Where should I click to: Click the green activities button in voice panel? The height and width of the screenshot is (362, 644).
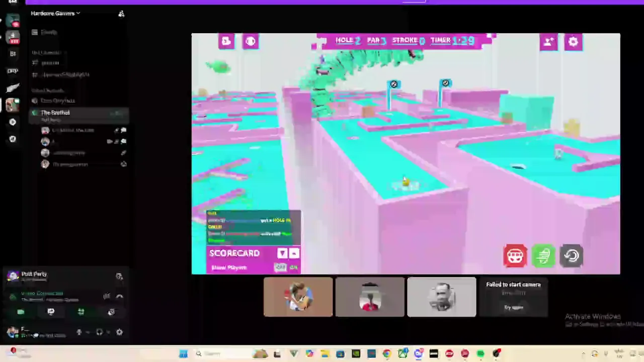(x=81, y=312)
